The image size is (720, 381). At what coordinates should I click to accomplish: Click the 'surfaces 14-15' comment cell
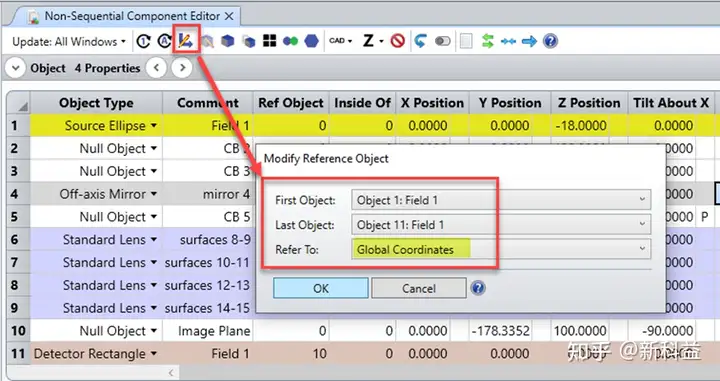(x=208, y=308)
